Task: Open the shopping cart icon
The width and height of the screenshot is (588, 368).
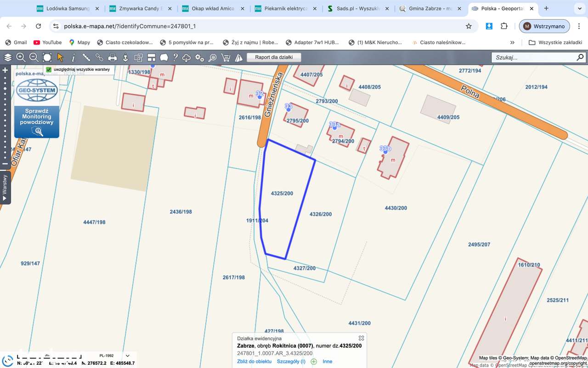Action: [x=226, y=57]
